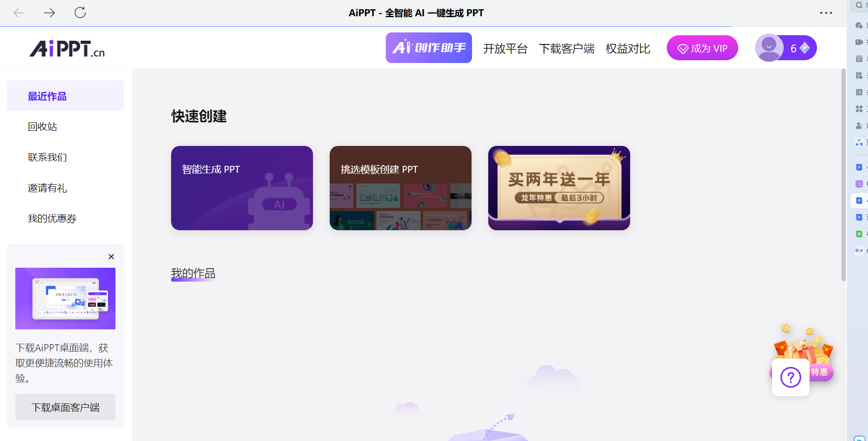Click the desktop client preview image
The height and width of the screenshot is (441, 868).
pos(65,298)
